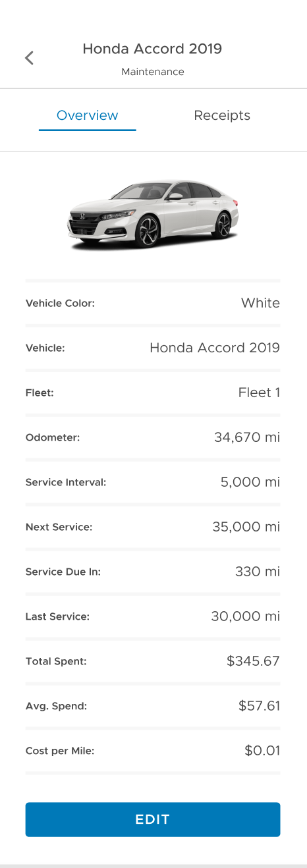Click the Last Service 30,000 mi value
The height and width of the screenshot is (868, 307).
point(246,616)
